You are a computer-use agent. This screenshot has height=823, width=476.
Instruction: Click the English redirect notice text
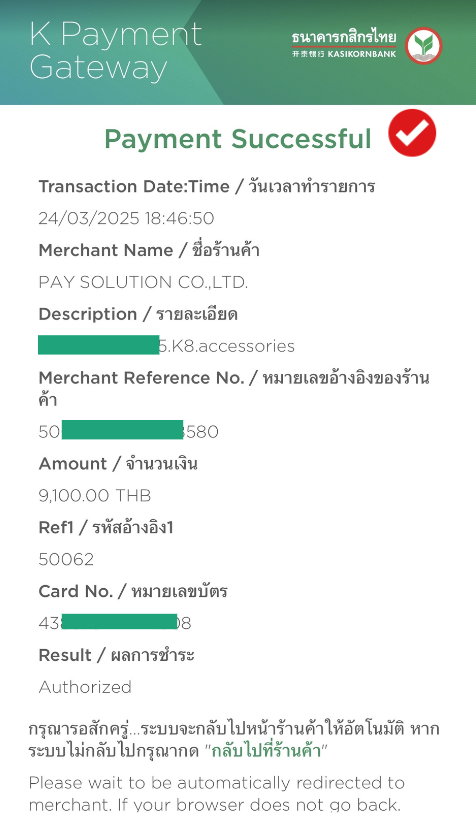(x=217, y=794)
